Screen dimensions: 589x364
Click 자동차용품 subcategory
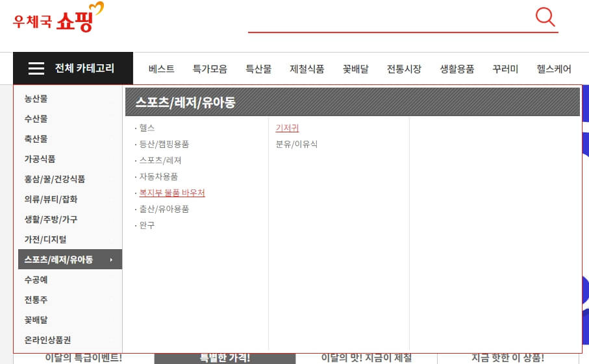click(158, 176)
